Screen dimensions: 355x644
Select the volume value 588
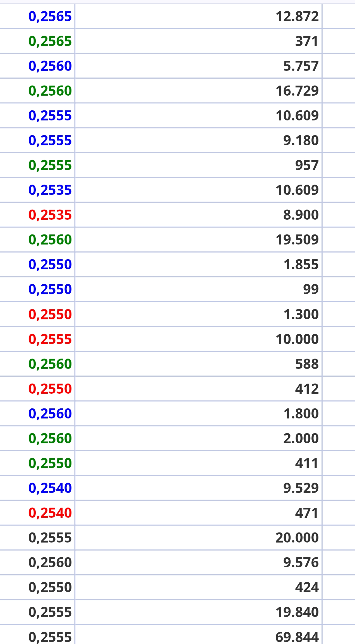tap(307, 364)
